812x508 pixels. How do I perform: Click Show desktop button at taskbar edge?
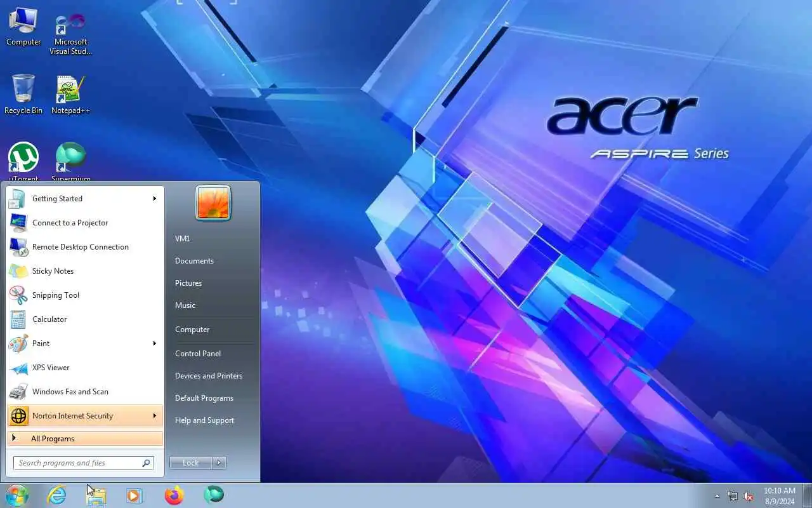click(807, 496)
